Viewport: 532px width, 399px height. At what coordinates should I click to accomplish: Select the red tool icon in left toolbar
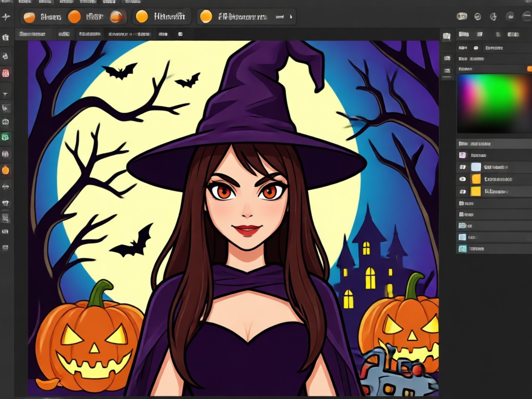(6, 73)
